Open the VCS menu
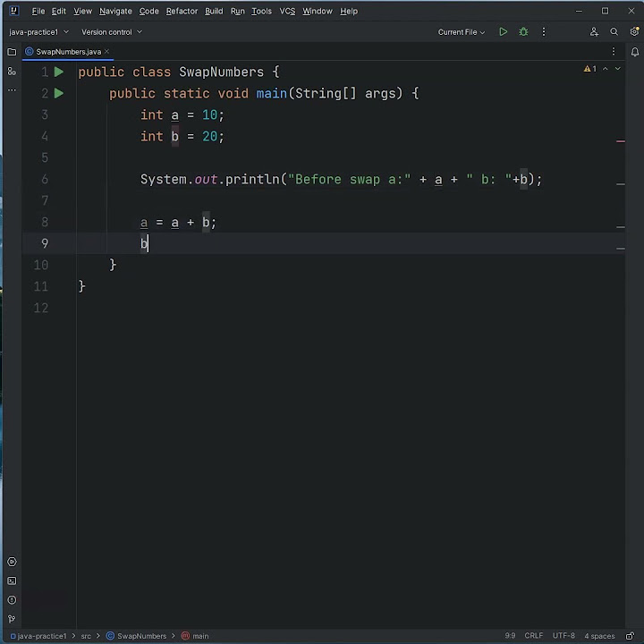The width and height of the screenshot is (644, 644). 287,11
